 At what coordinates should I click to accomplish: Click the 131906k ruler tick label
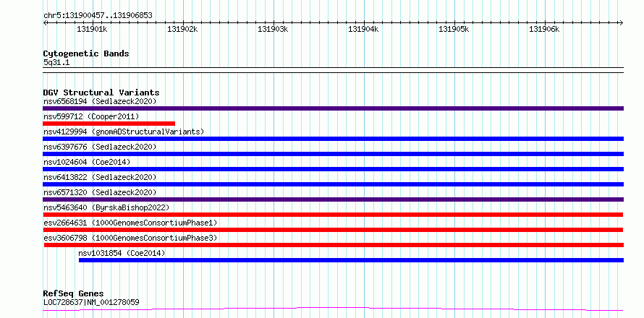click(x=544, y=29)
